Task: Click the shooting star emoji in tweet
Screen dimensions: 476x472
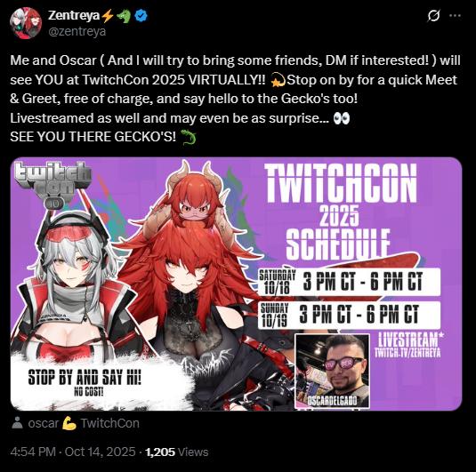Action: [278, 80]
